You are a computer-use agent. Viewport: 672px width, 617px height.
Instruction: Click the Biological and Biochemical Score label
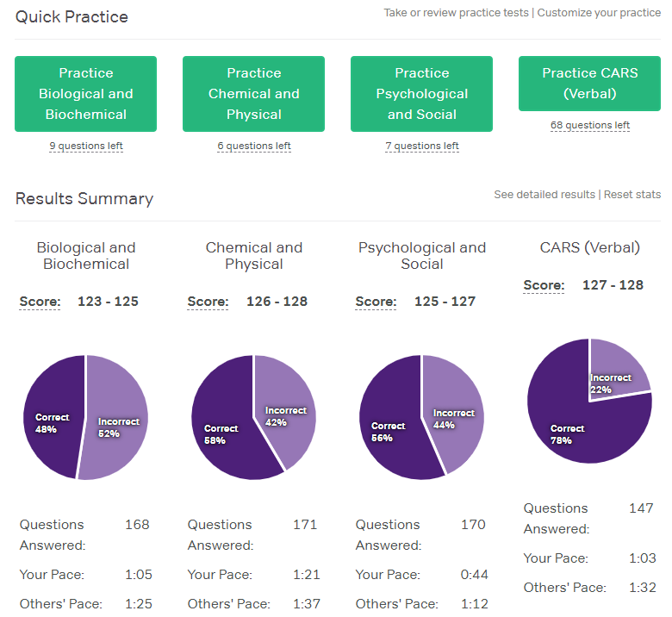click(x=40, y=302)
